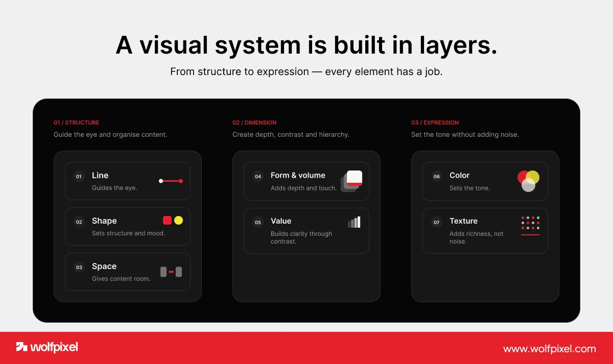Click the 'From structure to expression' subtitle
Image resolution: width=613 pixels, height=364 pixels.
point(306,72)
